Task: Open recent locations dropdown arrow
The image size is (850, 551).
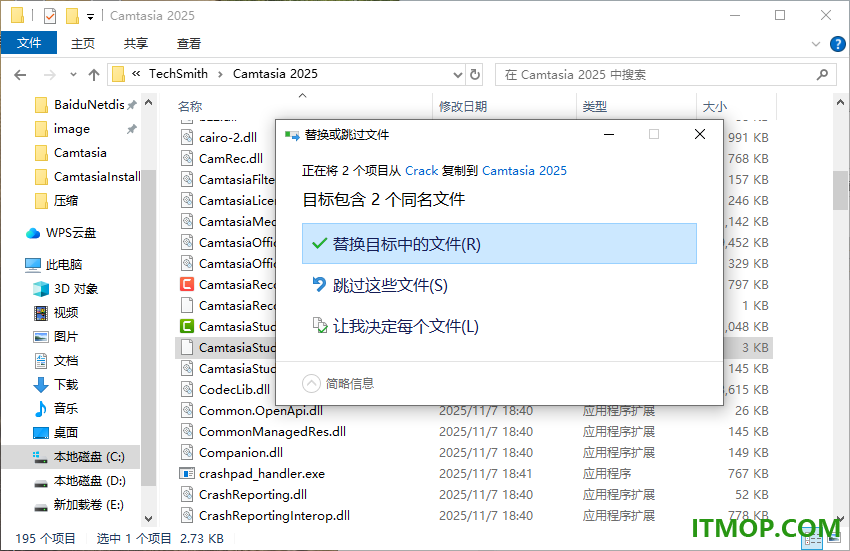Action: coord(73,75)
